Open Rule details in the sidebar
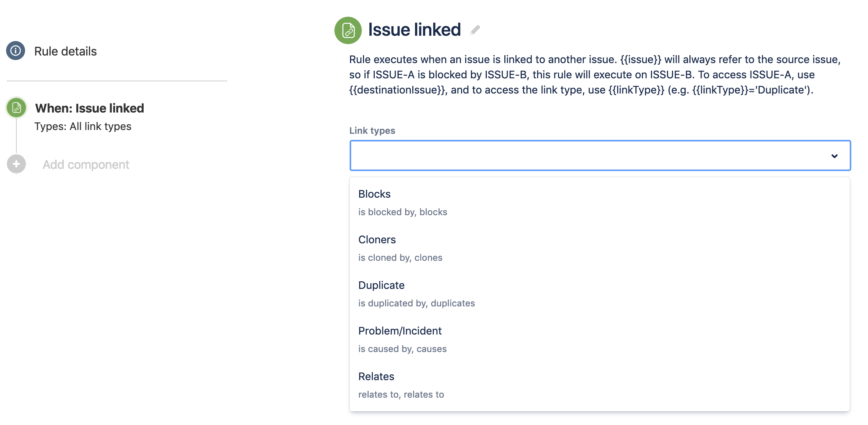The image size is (868, 425). click(65, 51)
